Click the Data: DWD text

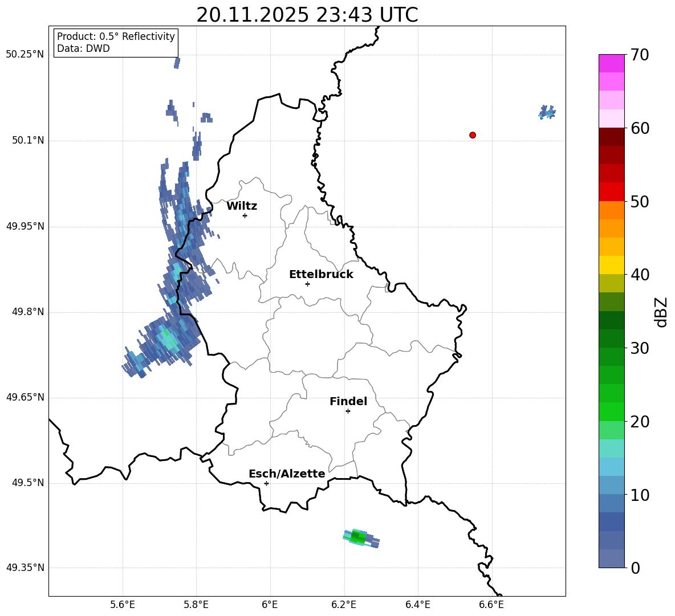83,48
